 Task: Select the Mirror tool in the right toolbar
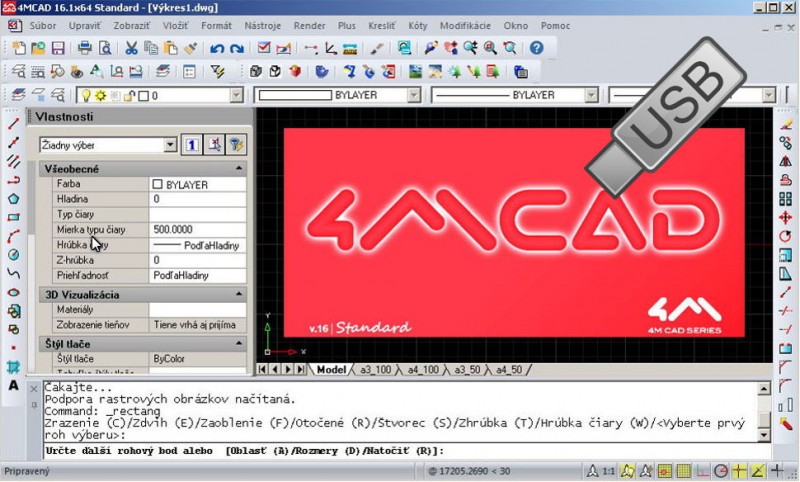[x=785, y=161]
